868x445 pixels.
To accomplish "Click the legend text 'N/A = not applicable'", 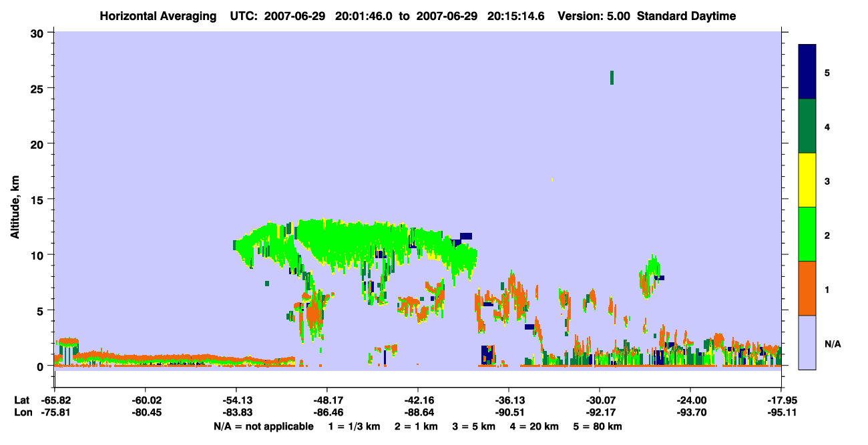I will coord(264,426).
